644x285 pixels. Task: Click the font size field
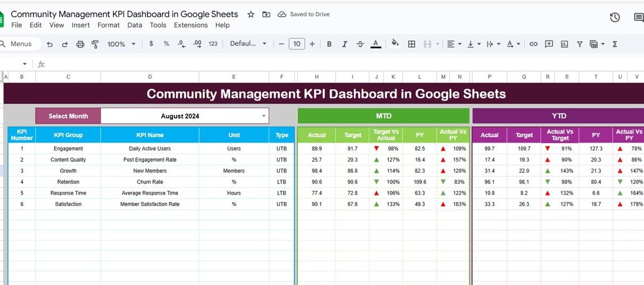[296, 44]
